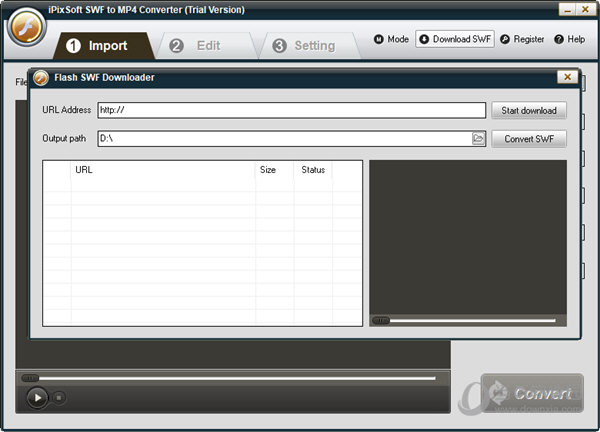
Task: Click the large Convert button
Action: pos(532,393)
